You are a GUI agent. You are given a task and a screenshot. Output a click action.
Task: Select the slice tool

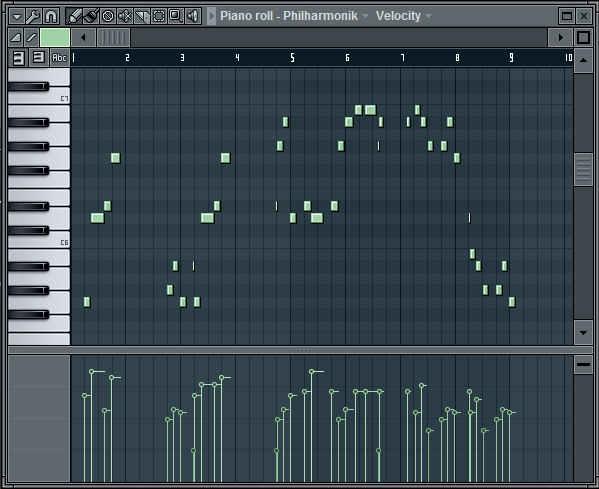pyautogui.click(x=142, y=16)
